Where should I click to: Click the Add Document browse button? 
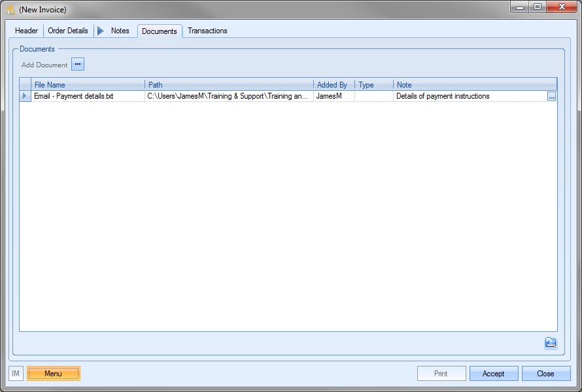pos(78,64)
